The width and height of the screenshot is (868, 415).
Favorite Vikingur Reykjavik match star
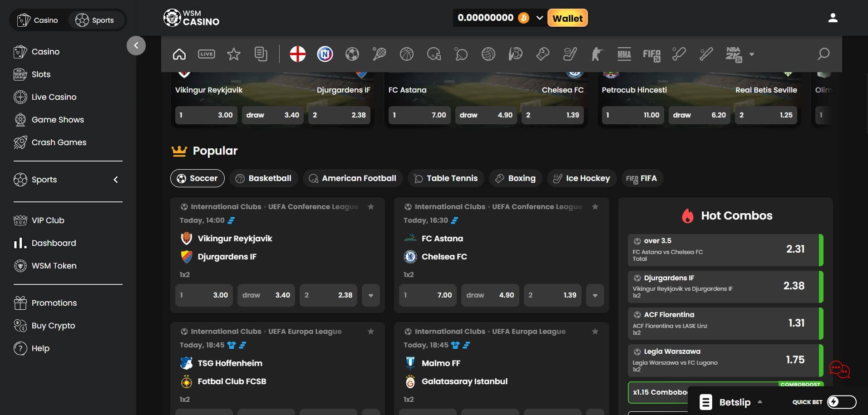(371, 207)
